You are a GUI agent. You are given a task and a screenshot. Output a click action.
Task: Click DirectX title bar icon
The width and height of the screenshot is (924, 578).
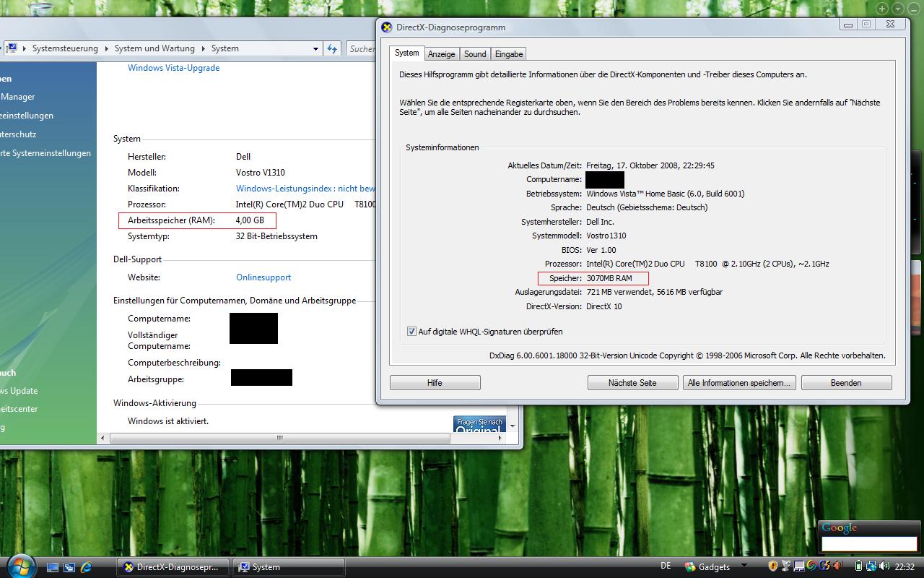(x=387, y=27)
